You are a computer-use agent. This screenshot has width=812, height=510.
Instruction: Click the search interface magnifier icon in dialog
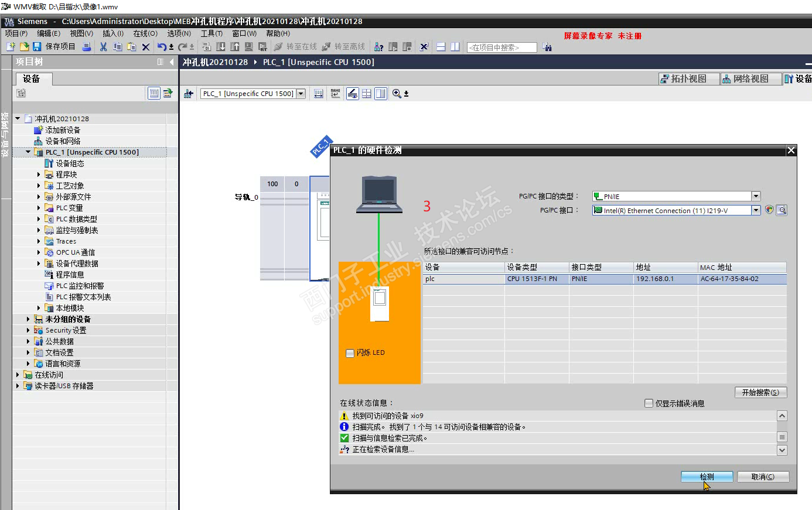point(782,210)
